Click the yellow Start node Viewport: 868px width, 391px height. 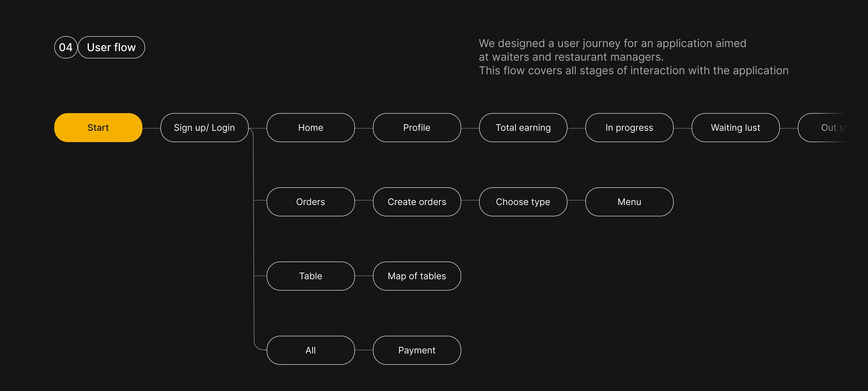98,128
